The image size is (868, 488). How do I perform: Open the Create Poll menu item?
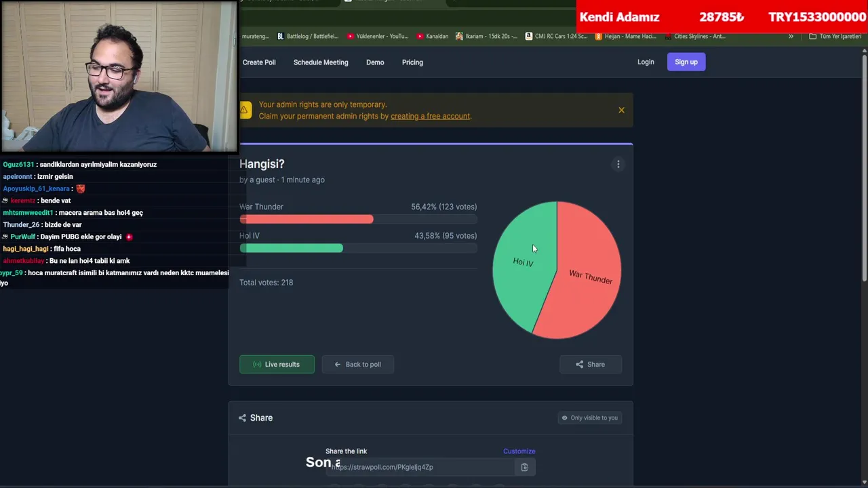click(259, 62)
